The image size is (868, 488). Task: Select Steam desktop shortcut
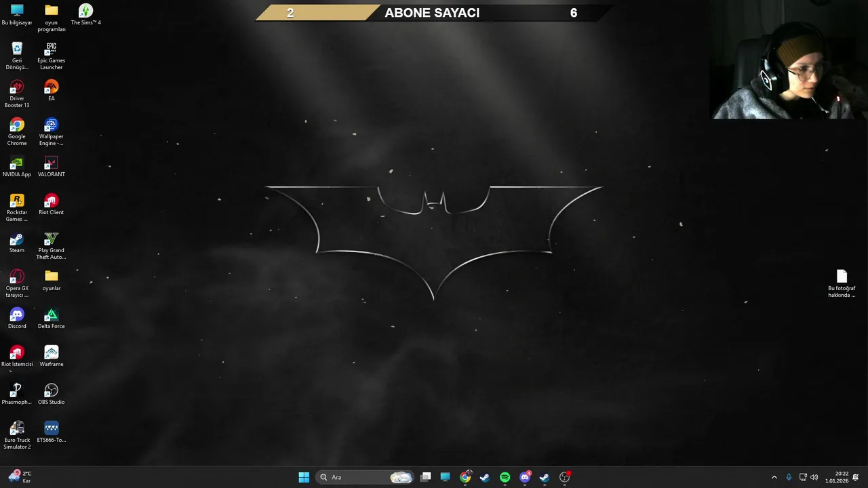coord(17,242)
